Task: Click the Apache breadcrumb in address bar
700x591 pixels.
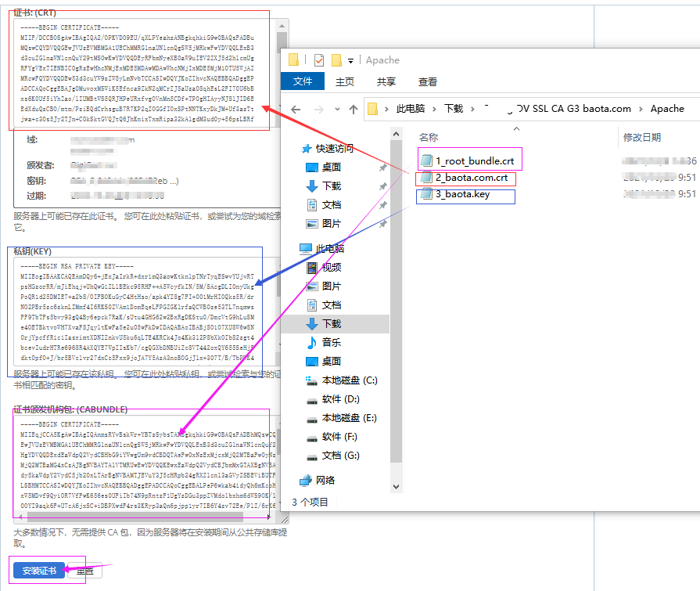Action: 667,109
